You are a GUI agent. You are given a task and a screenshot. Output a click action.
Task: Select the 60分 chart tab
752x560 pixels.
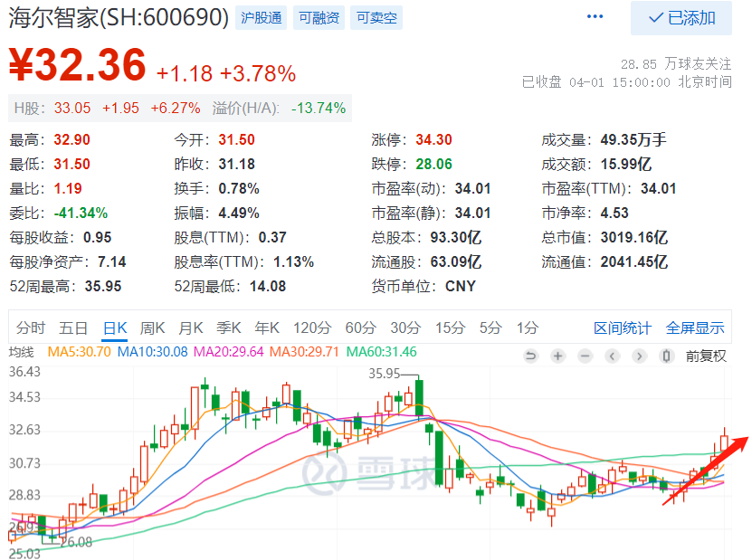pos(361,327)
